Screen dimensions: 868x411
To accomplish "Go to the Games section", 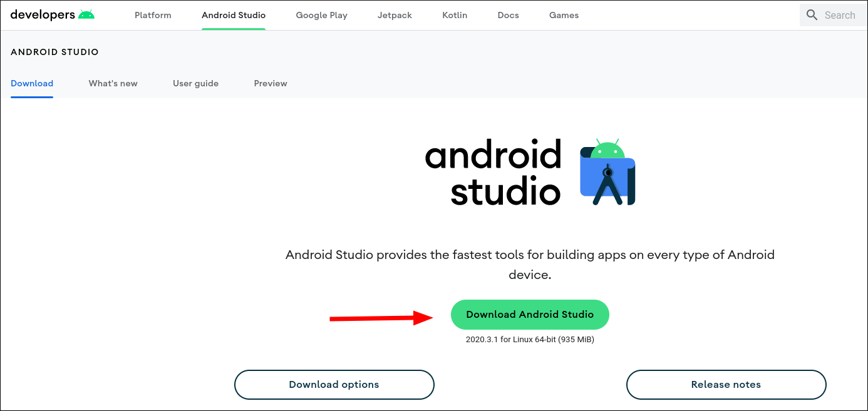I will pyautogui.click(x=564, y=15).
